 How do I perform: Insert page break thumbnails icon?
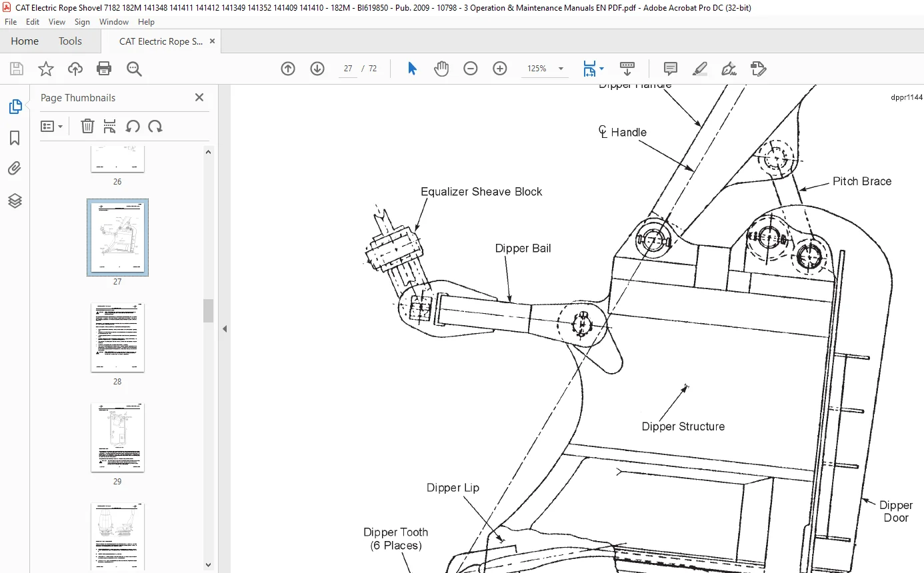pos(110,127)
